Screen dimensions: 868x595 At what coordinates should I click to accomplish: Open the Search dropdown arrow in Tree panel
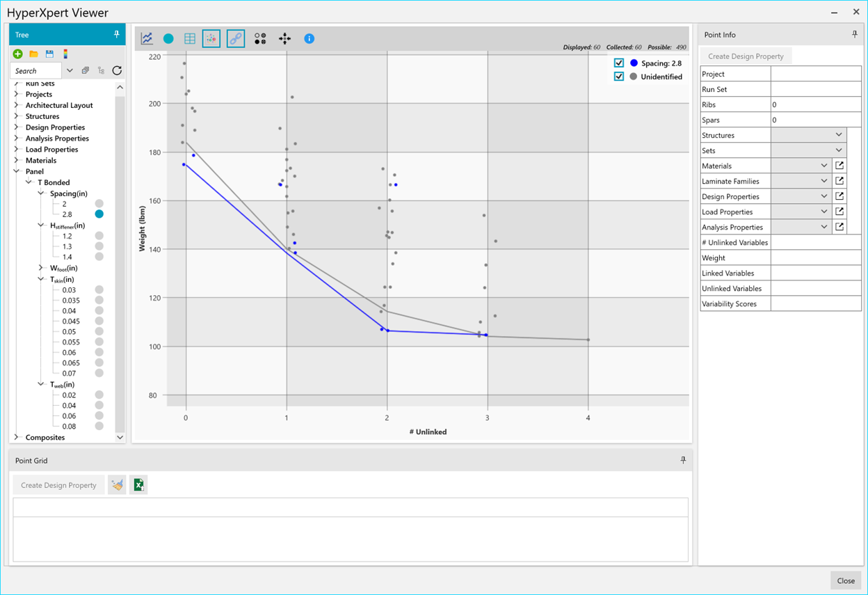70,71
